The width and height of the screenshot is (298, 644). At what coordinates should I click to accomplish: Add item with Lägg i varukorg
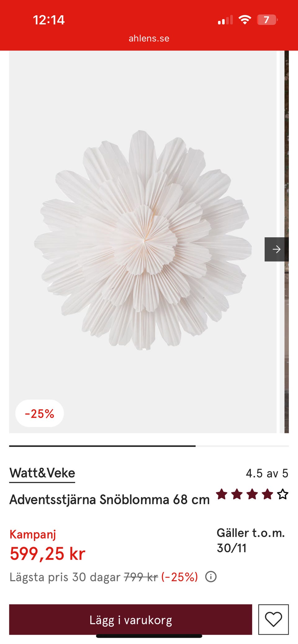tap(131, 619)
